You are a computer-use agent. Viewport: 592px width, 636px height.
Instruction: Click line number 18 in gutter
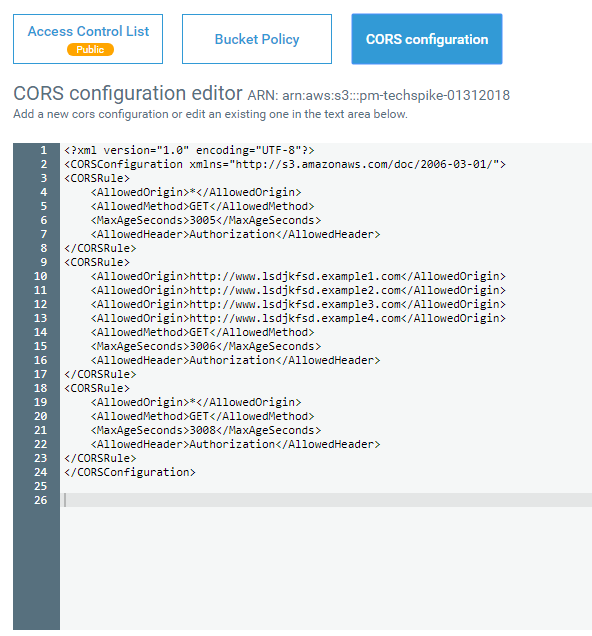tap(41, 388)
